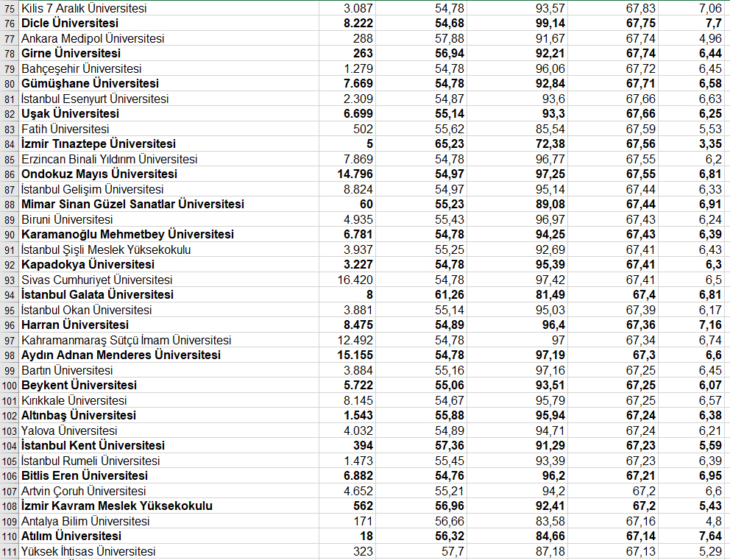Click 'Artvin Çoruh Üniversitesi' cell
Viewport: 730px width, 560px height.
coord(169,491)
